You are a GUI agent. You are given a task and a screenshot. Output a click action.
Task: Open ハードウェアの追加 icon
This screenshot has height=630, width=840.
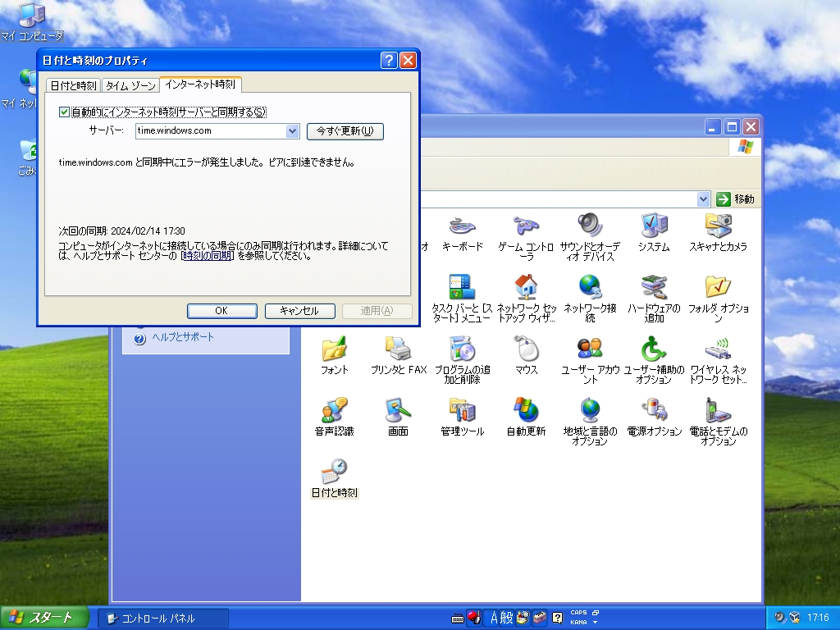[654, 299]
